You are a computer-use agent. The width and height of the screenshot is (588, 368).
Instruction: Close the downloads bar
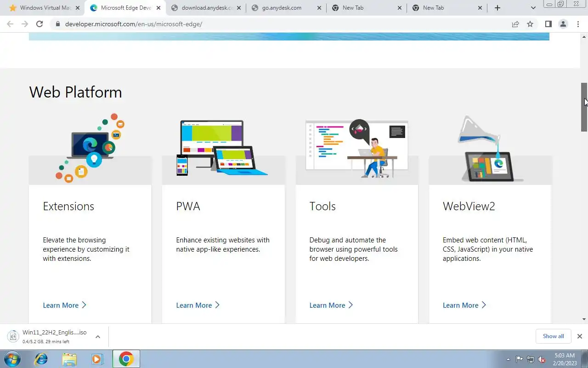tap(579, 336)
